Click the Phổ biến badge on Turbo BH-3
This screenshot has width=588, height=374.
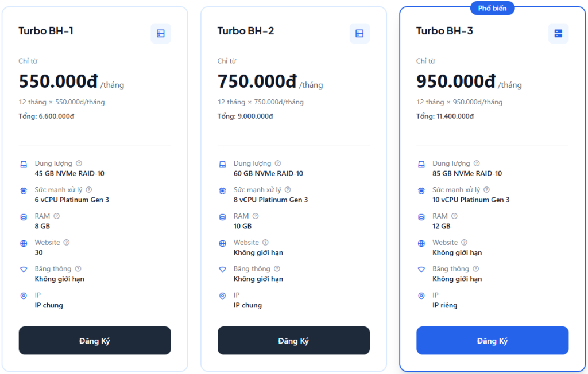pyautogui.click(x=492, y=8)
